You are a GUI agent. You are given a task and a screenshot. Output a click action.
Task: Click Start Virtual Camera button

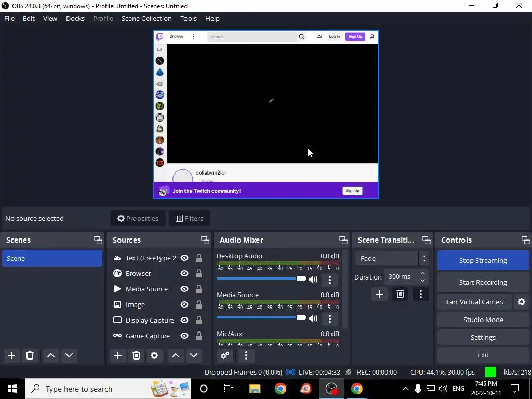point(474,302)
